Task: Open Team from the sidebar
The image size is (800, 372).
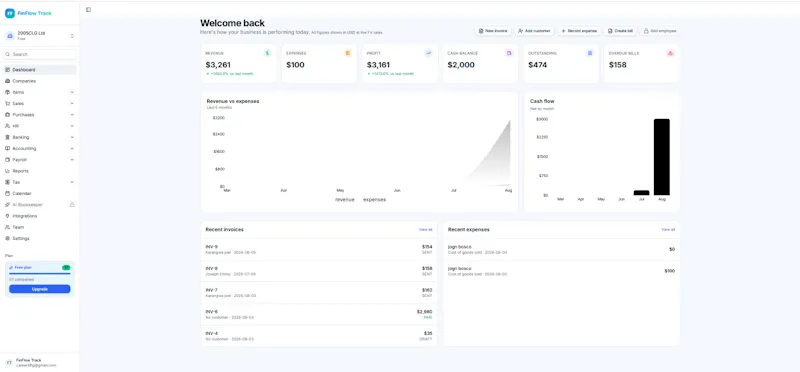Action: click(40, 227)
